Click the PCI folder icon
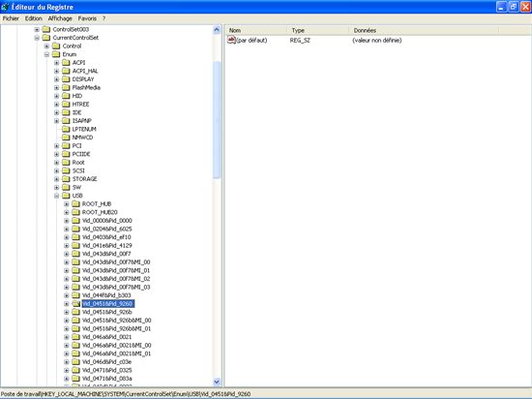The height and width of the screenshot is (399, 532). 66,145
